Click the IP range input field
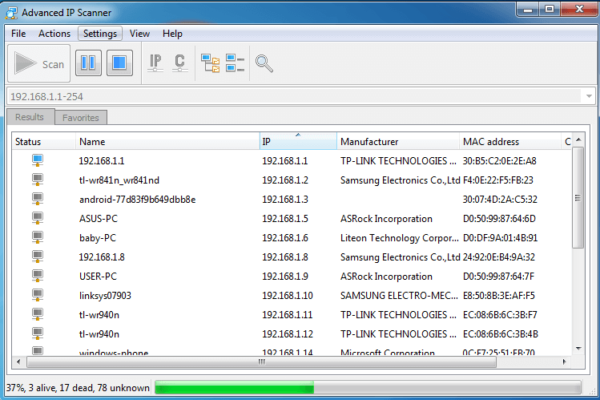600x400 pixels. [290, 96]
